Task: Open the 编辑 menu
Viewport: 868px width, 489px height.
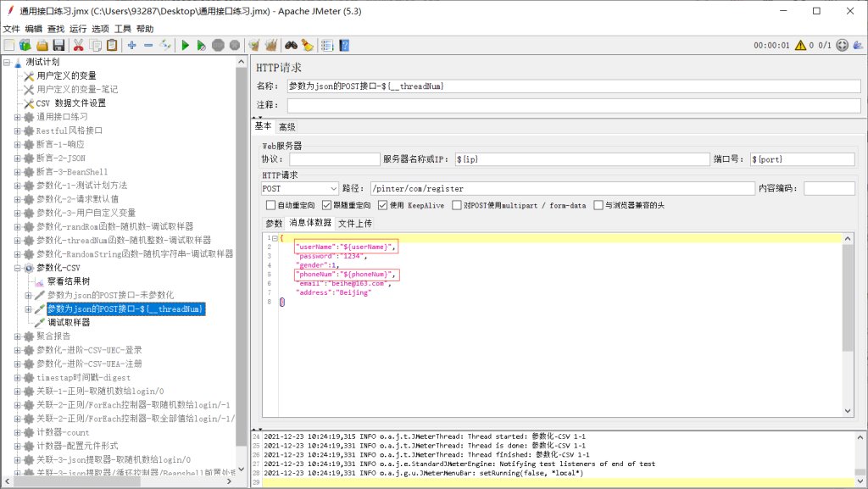Action: [33, 29]
